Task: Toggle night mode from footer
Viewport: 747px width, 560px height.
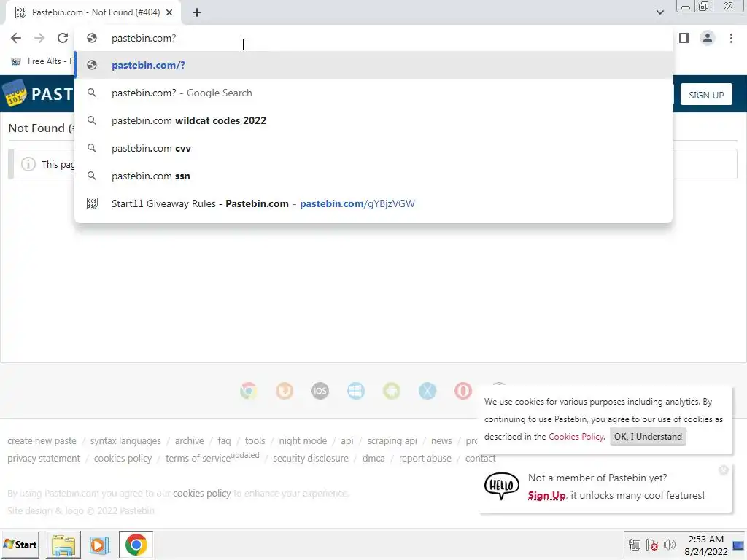Action: click(x=303, y=441)
